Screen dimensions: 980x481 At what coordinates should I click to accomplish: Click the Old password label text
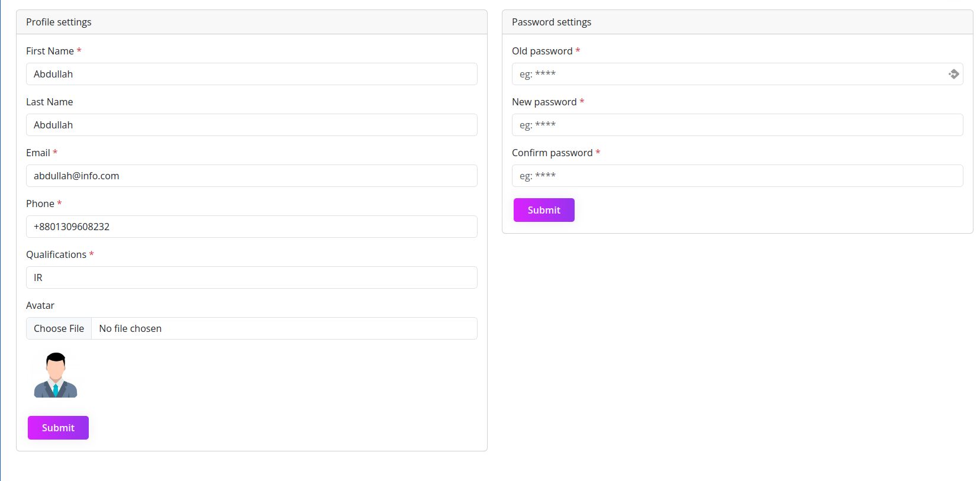point(542,51)
